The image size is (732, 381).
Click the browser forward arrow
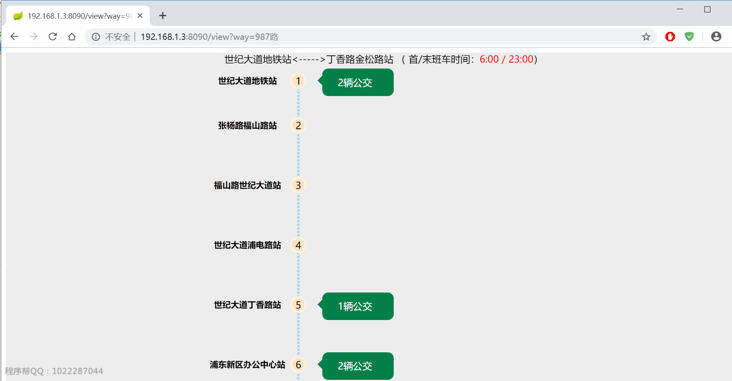34,36
